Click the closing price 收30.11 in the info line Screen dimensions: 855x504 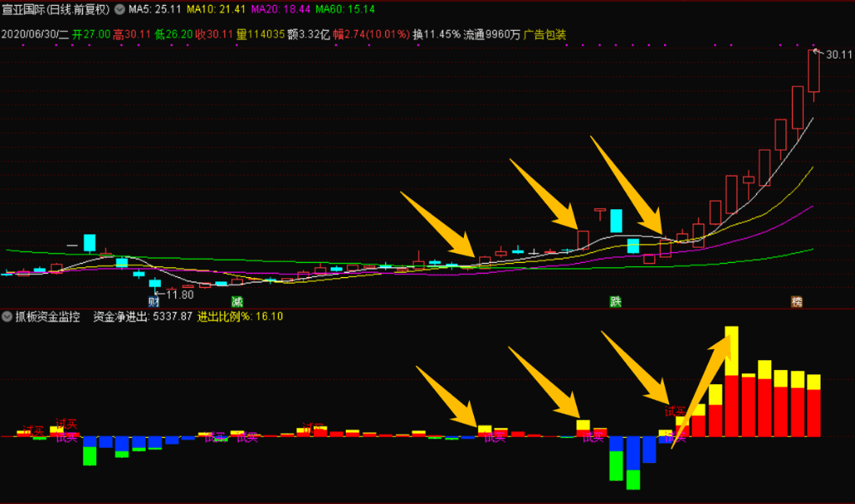pyautogui.click(x=214, y=35)
